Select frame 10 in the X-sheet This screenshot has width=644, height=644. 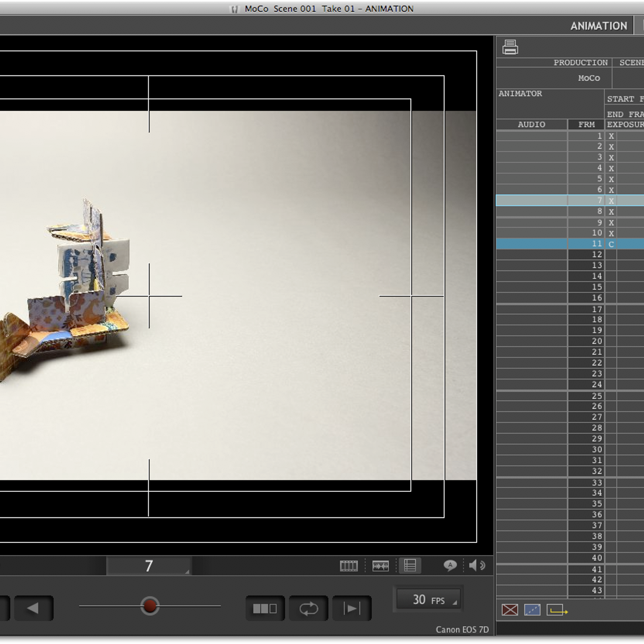tap(586, 233)
